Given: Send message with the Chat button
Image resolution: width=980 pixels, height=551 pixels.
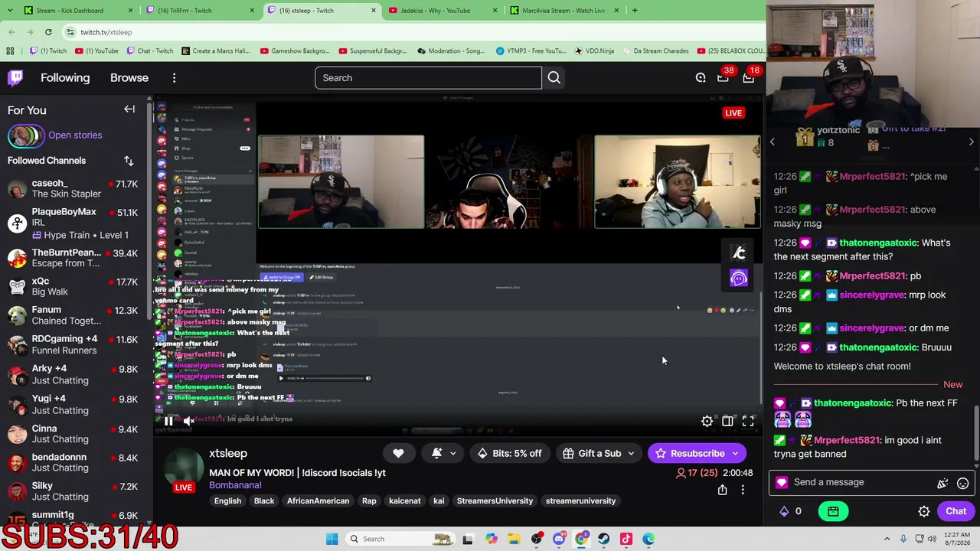Looking at the screenshot, I should pos(955,511).
